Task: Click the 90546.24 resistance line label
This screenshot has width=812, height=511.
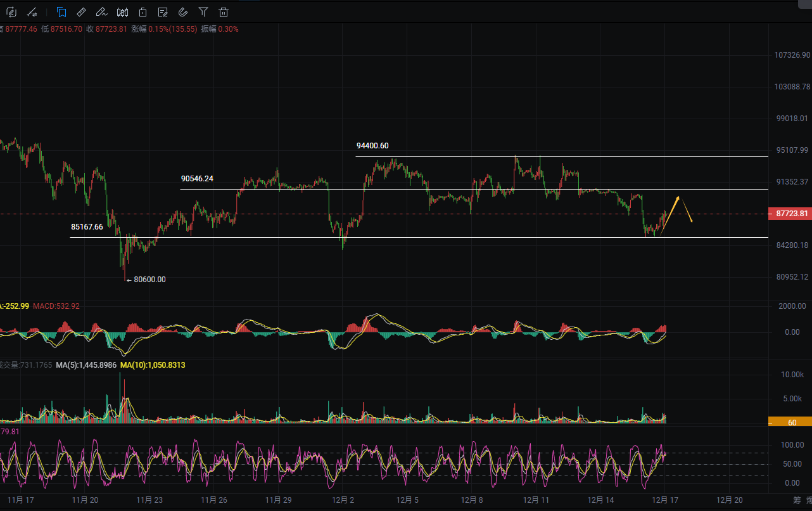Action: [x=196, y=179]
